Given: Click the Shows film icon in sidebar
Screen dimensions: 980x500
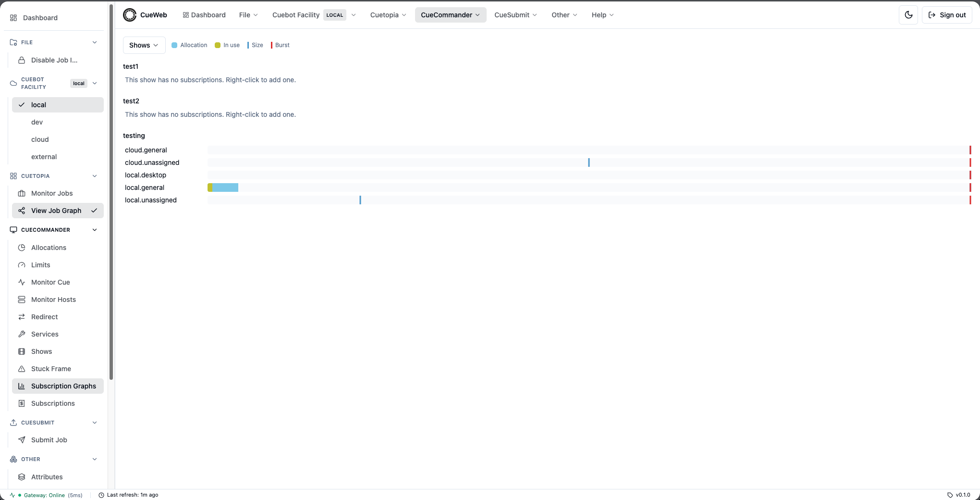Looking at the screenshot, I should (22, 351).
